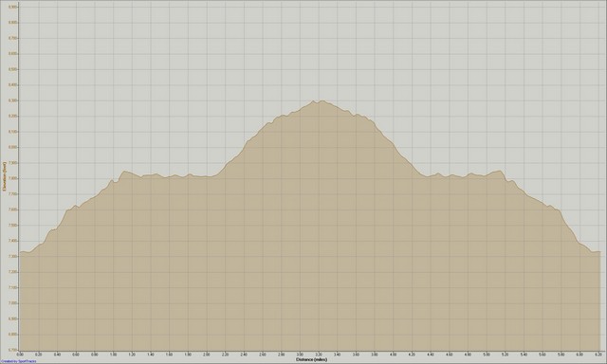Viewport: 607px width, 364px height.
Task: Click the 8,000 elevation axis label
Action: [12, 147]
